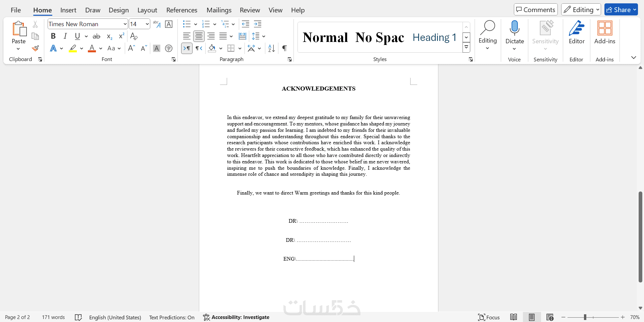Viewport: 644px width, 322px height.
Task: Click the Copy icon in Clipboard
Action: coord(35,36)
